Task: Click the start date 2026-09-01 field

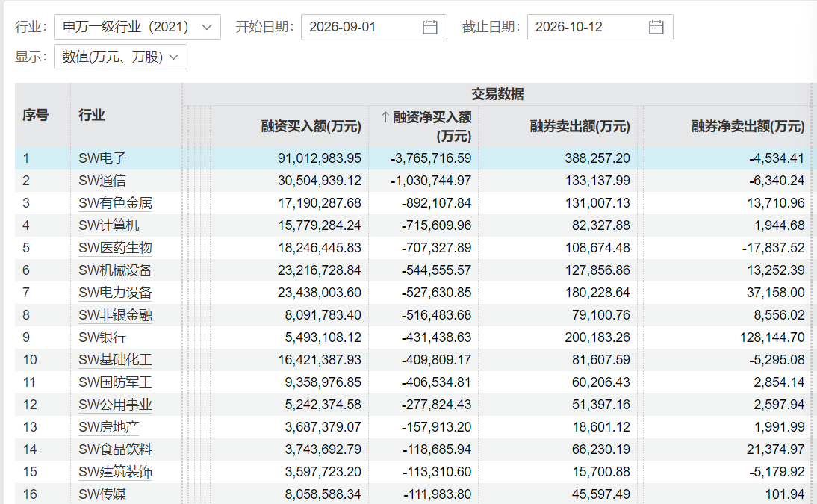Action: point(373,27)
